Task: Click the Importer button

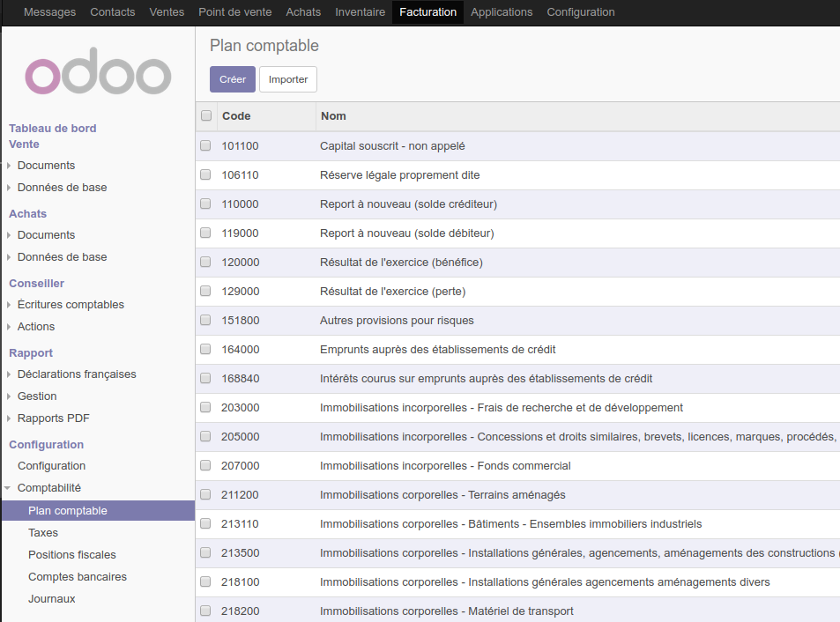Action: (x=287, y=79)
